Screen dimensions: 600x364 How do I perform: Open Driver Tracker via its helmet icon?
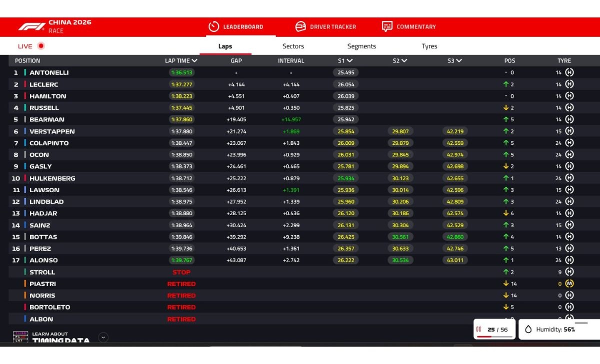[300, 26]
